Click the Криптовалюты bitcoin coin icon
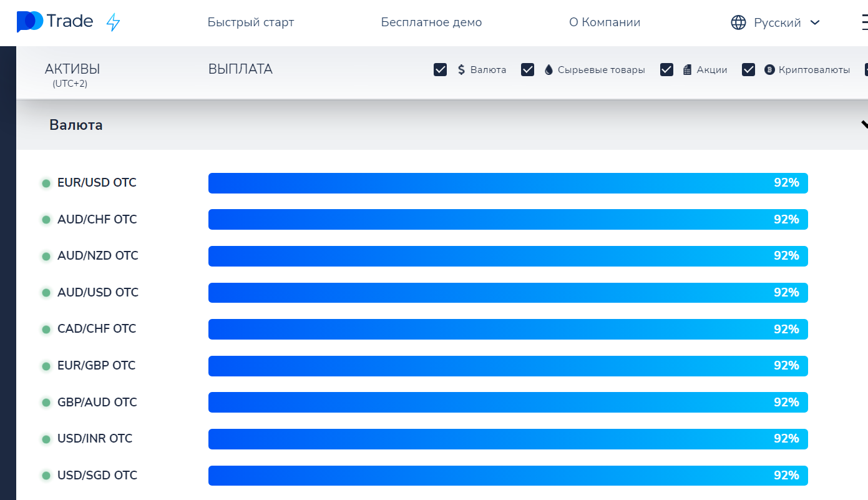868x500 pixels. click(x=769, y=70)
